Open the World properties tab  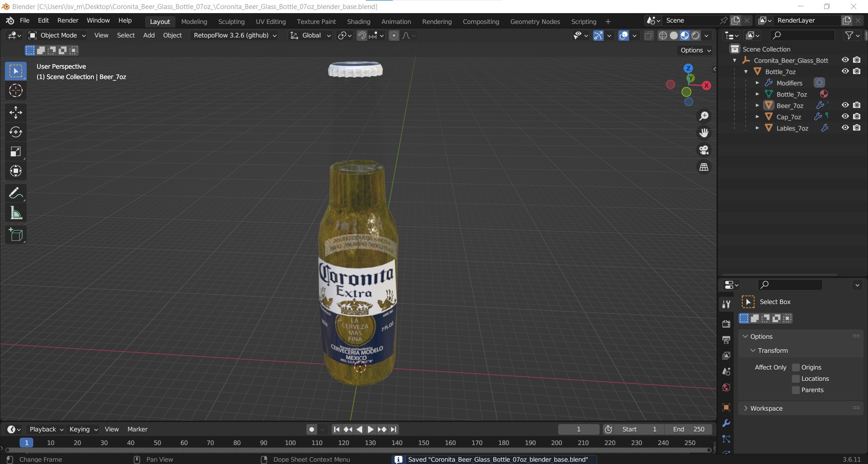point(726,388)
